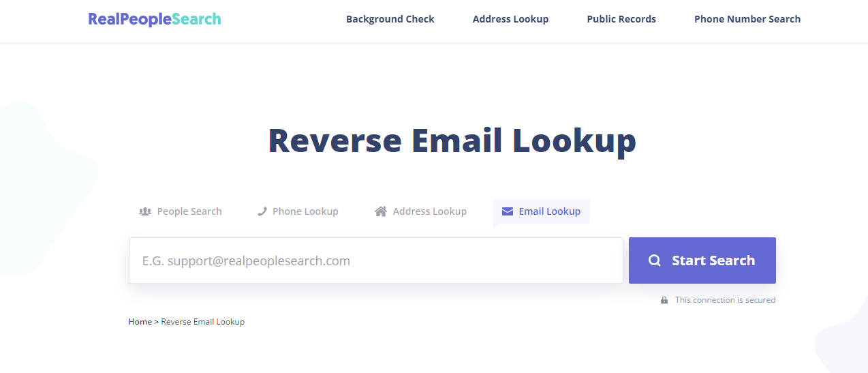Image resolution: width=868 pixels, height=373 pixels.
Task: Switch to the Phone Lookup tab
Action: point(298,211)
